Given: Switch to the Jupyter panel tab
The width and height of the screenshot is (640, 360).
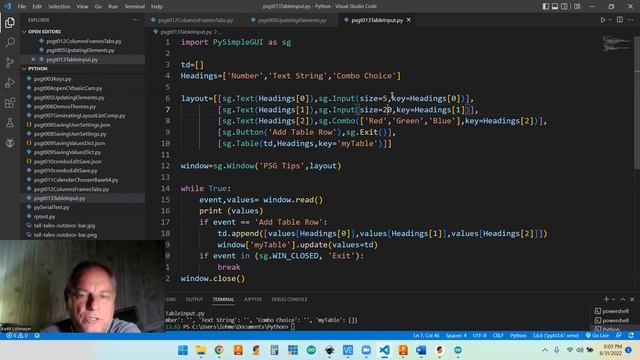Looking at the screenshot, I should [x=253, y=299].
